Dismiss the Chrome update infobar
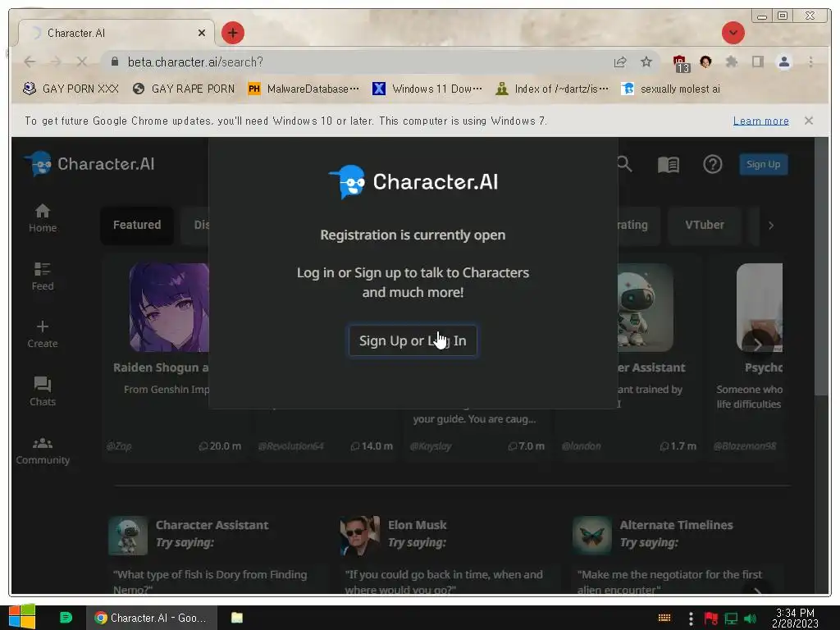 [x=808, y=121]
